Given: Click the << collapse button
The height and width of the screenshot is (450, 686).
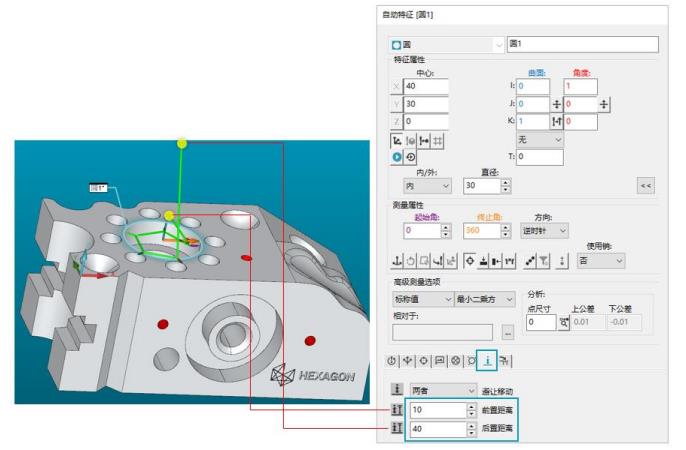Looking at the screenshot, I should pos(645,186).
